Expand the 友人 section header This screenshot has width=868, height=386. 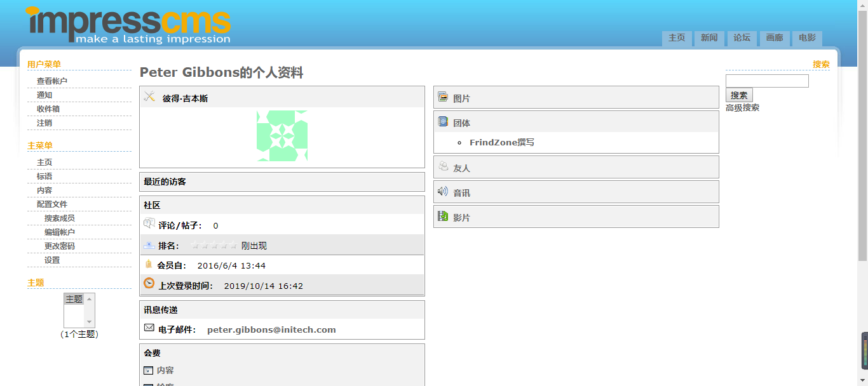pyautogui.click(x=576, y=167)
